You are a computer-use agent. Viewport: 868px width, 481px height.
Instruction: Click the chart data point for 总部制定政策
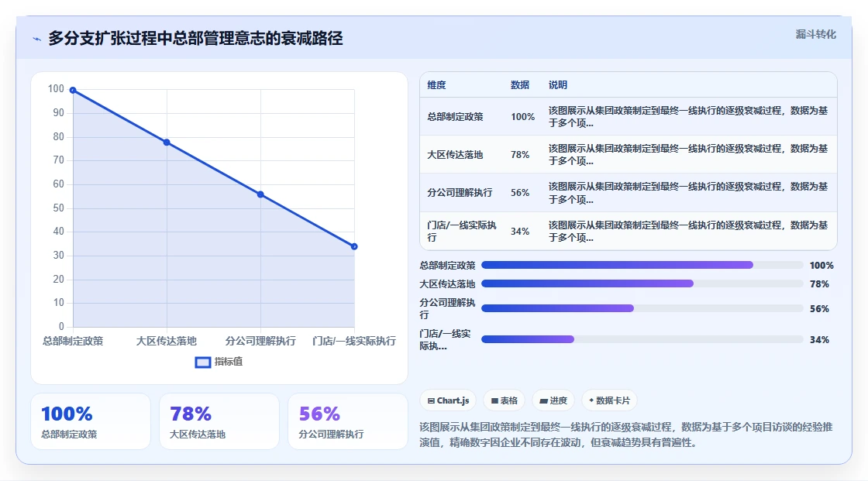73,90
